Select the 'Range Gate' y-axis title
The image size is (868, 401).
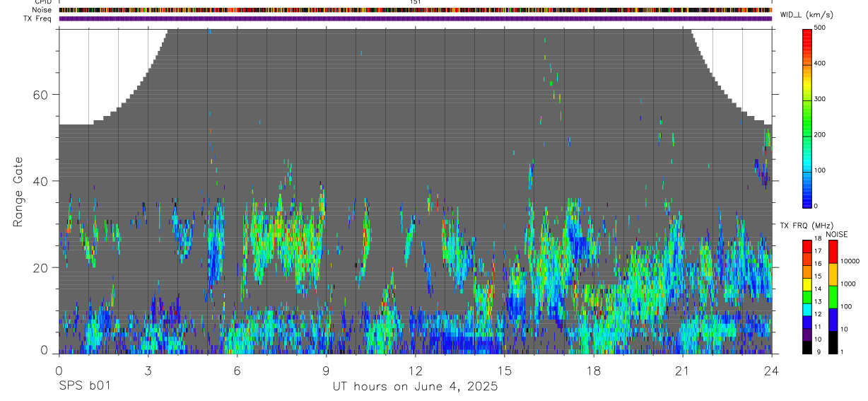[x=19, y=191]
